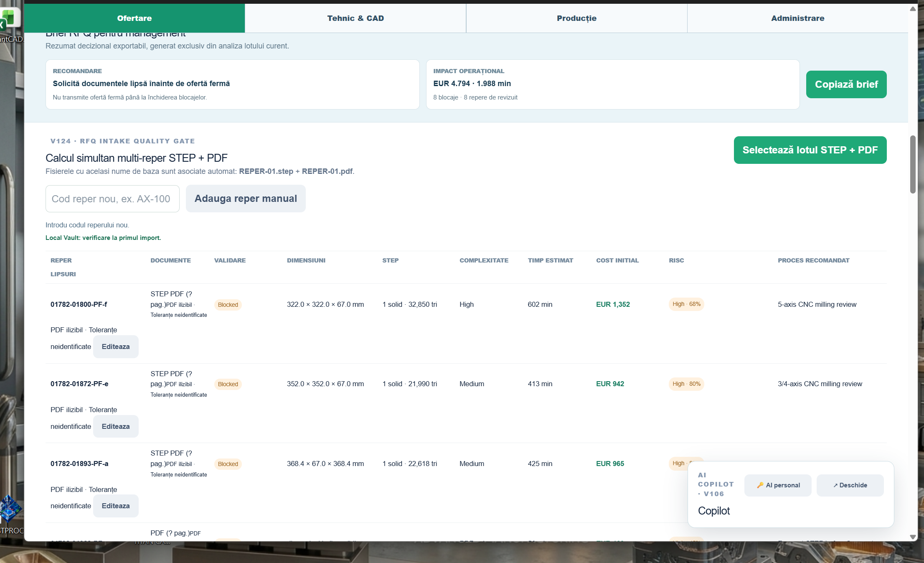This screenshot has width=924, height=563.
Task: Click Selectează lotul STEP + PDF
Action: tap(810, 150)
